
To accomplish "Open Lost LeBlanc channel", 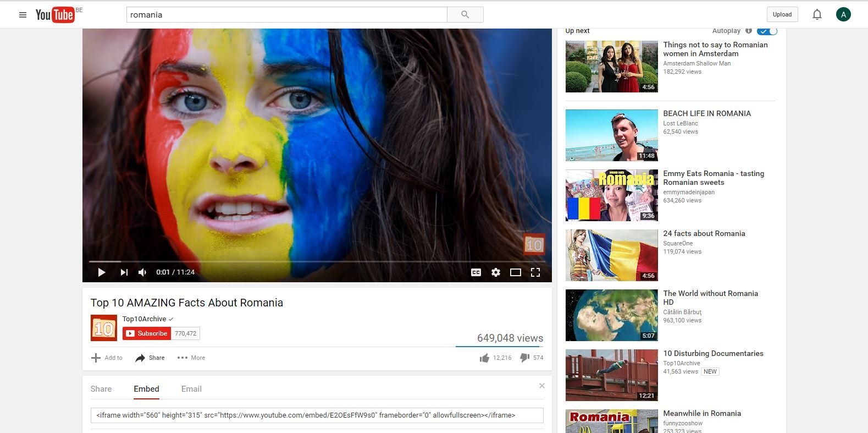I will [681, 123].
